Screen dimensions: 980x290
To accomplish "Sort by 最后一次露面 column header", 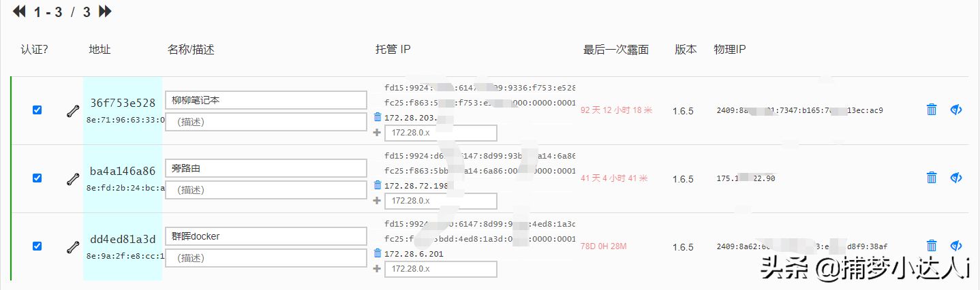I will pos(616,50).
